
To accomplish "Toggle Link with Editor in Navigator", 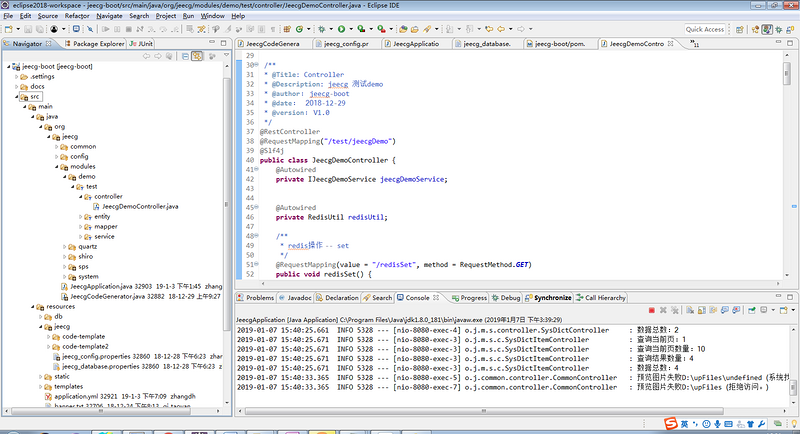I will [x=197, y=57].
